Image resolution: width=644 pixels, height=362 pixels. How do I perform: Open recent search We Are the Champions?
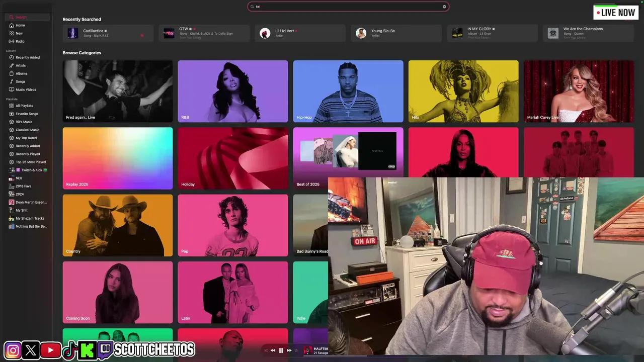click(x=588, y=33)
